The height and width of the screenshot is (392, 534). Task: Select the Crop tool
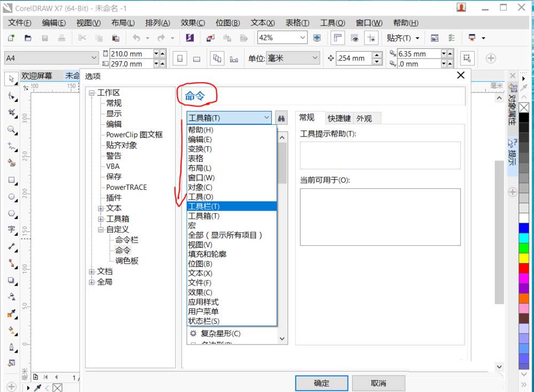[12, 113]
